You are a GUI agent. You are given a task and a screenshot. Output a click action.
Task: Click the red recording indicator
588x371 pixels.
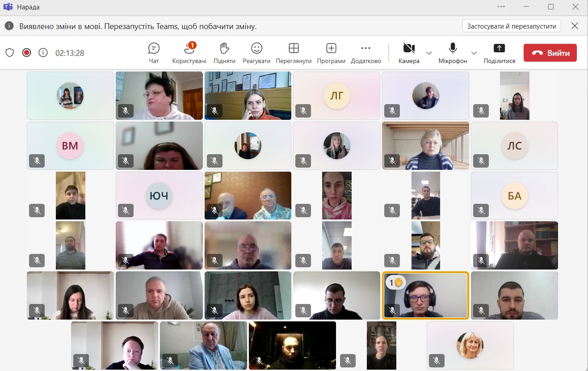tap(26, 53)
